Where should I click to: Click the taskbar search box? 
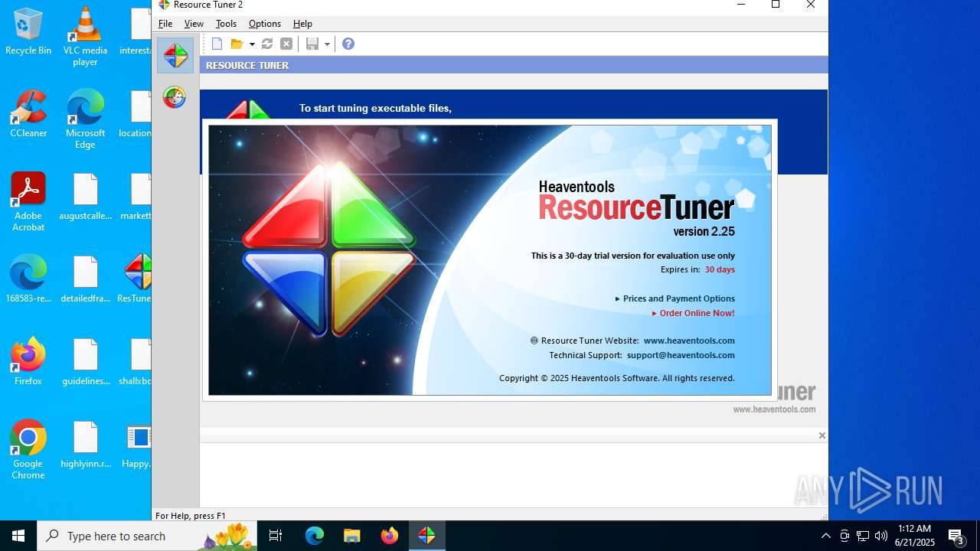(147, 536)
